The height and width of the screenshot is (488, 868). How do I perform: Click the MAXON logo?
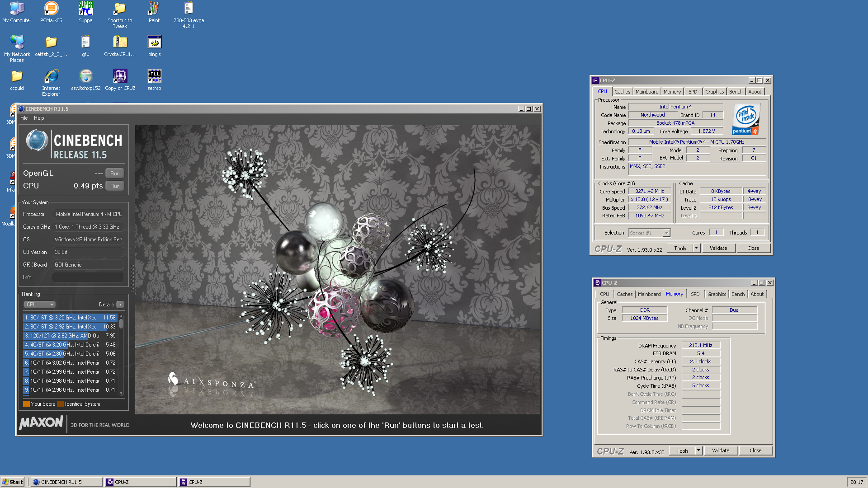click(x=41, y=423)
